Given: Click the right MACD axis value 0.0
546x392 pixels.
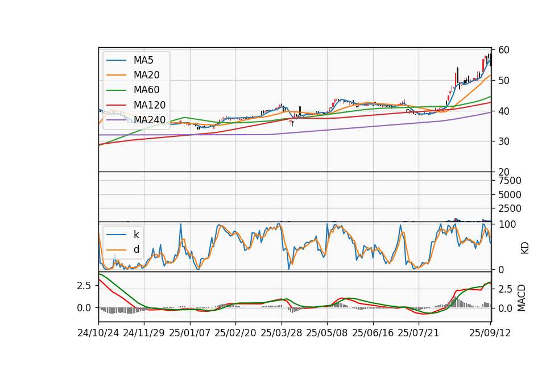Looking at the screenshot, I should (x=505, y=308).
